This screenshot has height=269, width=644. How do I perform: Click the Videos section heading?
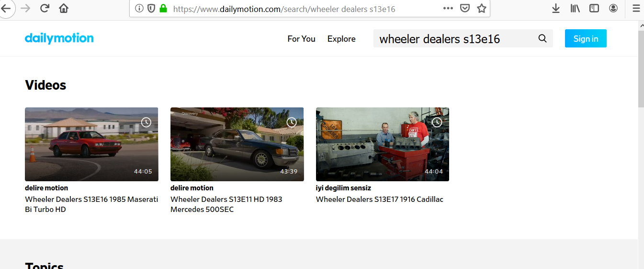click(45, 85)
